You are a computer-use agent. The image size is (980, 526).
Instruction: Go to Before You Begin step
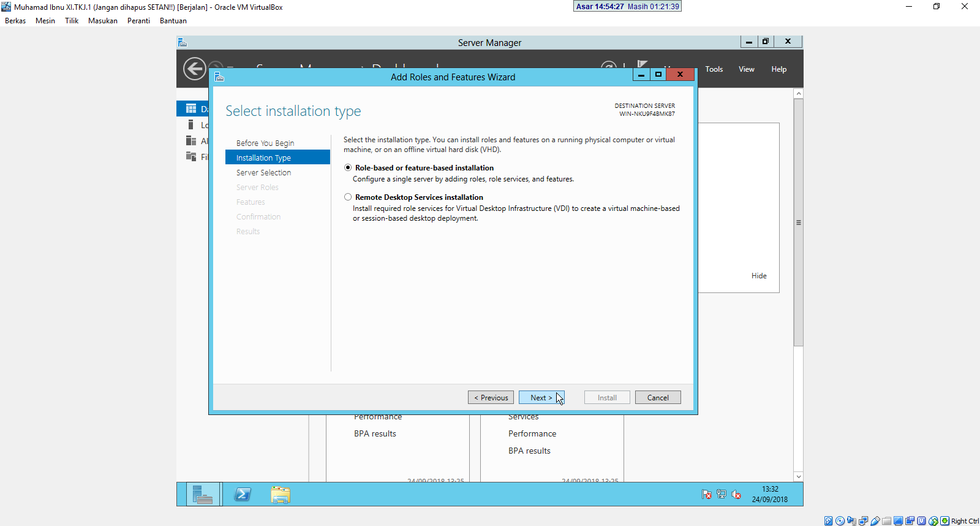pyautogui.click(x=265, y=143)
